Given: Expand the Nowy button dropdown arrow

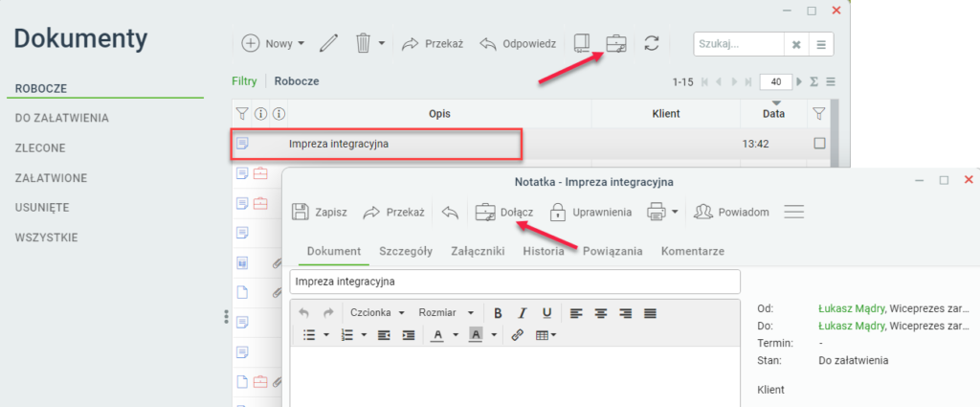Looking at the screenshot, I should (x=301, y=44).
